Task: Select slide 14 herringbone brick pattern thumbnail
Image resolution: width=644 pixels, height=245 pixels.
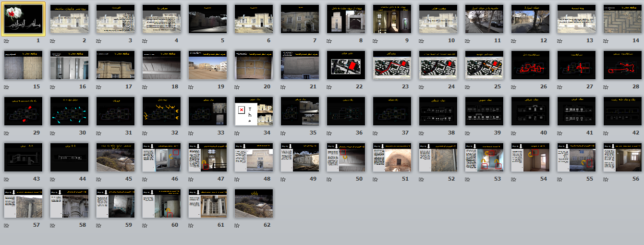Action: (x=623, y=19)
